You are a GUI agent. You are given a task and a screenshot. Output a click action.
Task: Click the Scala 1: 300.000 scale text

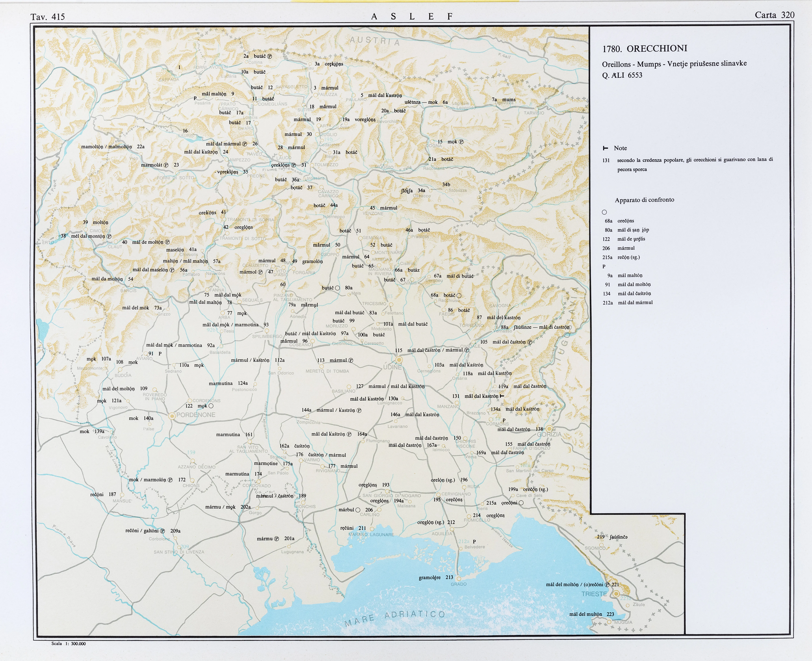[69, 644]
